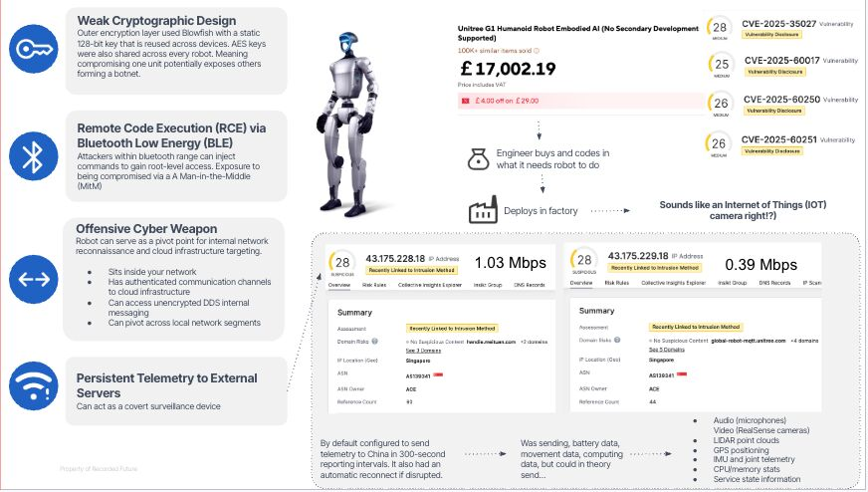Click the flag next to AS139341 in 43.175.228.18 summary

click(438, 375)
